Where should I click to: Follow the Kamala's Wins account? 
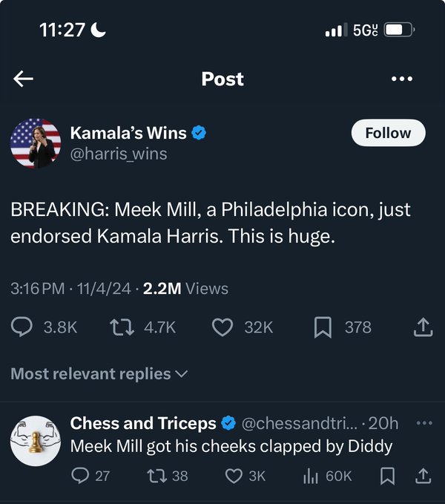pyautogui.click(x=388, y=133)
